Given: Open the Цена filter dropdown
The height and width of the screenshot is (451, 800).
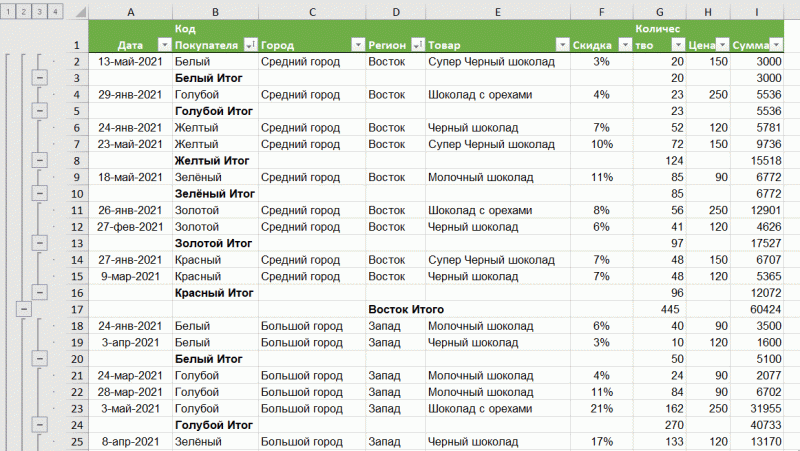Looking at the screenshot, I should [718, 45].
